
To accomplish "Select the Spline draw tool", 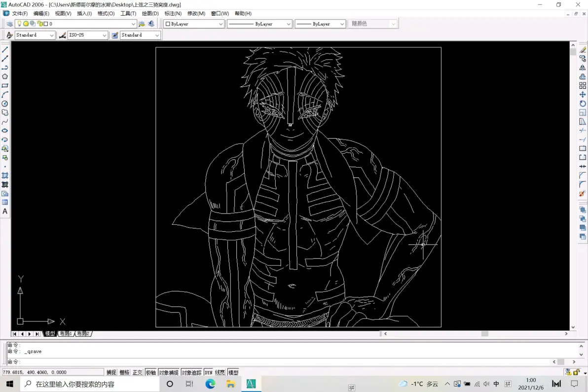I will (5, 121).
